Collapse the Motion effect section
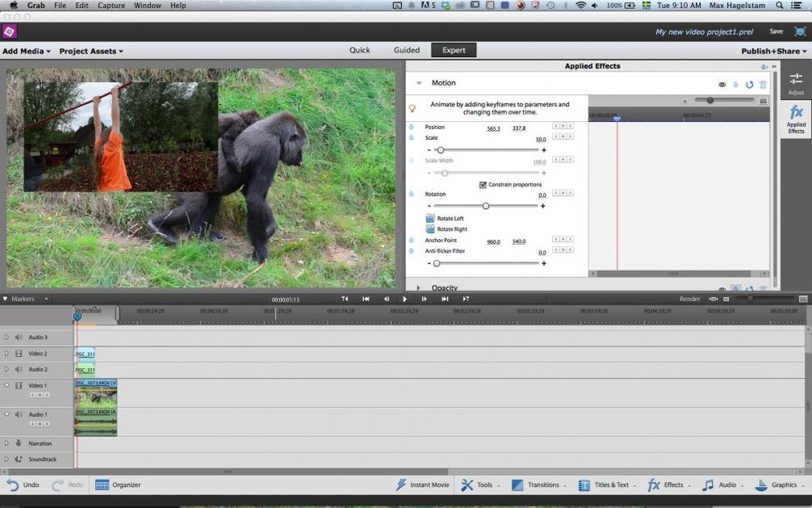This screenshot has width=812, height=508. click(419, 83)
